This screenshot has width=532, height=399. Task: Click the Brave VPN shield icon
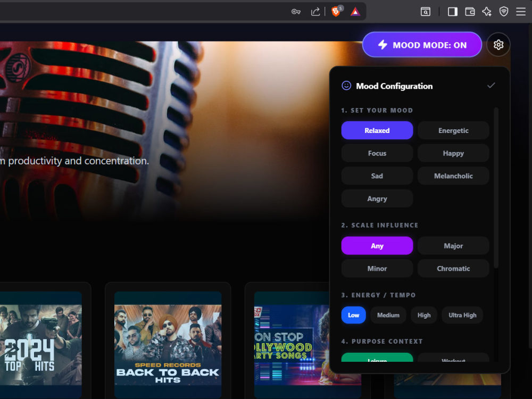pos(504,12)
